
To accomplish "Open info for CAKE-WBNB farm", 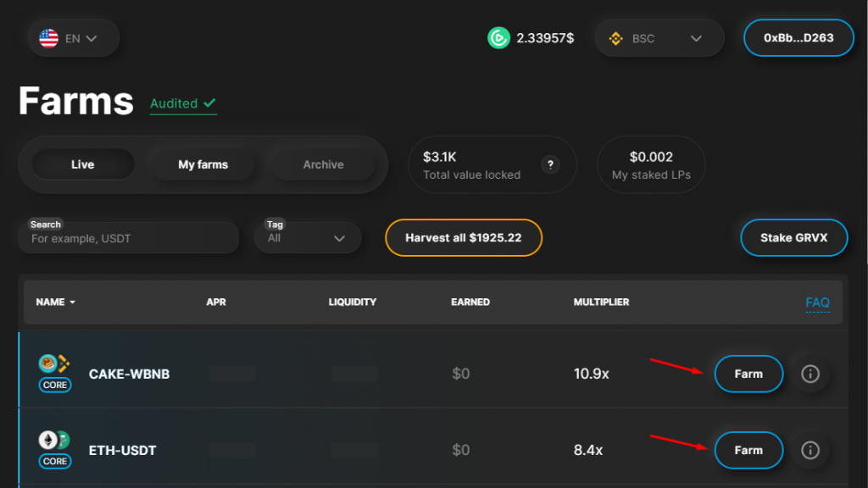I will (810, 374).
